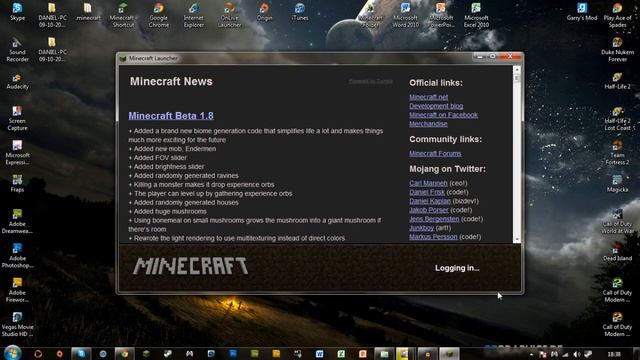The height and width of the screenshot is (360, 640).
Task: Open the Origin desktop shortcut
Action: (x=264, y=11)
